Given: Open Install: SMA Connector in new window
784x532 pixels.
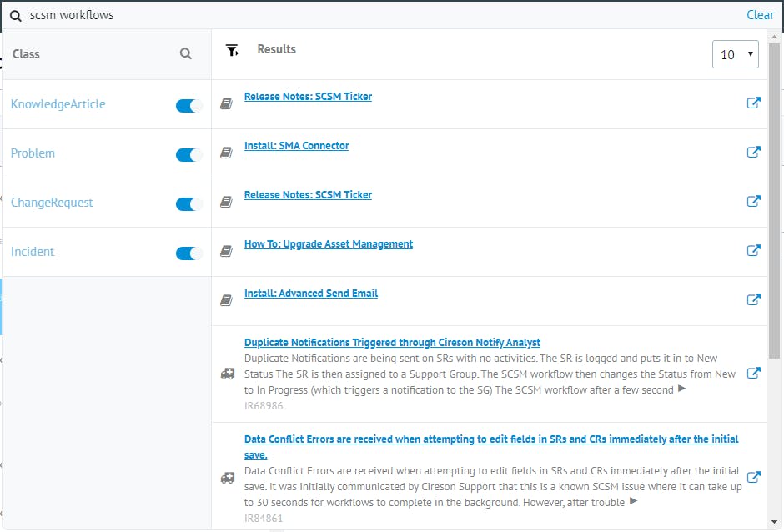Looking at the screenshot, I should [753, 152].
